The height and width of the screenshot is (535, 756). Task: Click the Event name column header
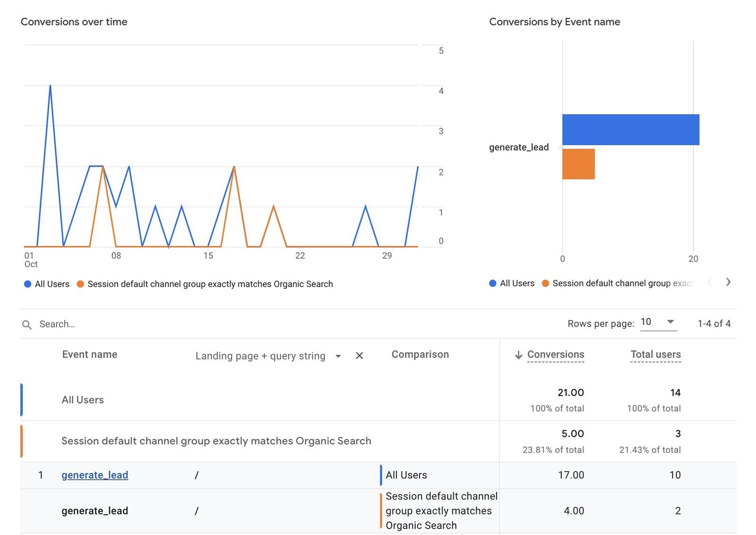click(x=90, y=355)
